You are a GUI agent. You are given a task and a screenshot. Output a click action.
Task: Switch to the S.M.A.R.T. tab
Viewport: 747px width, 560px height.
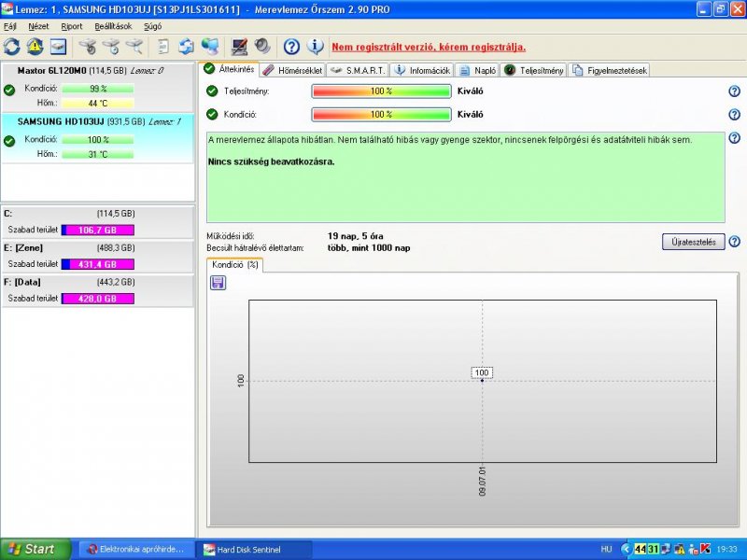point(358,71)
